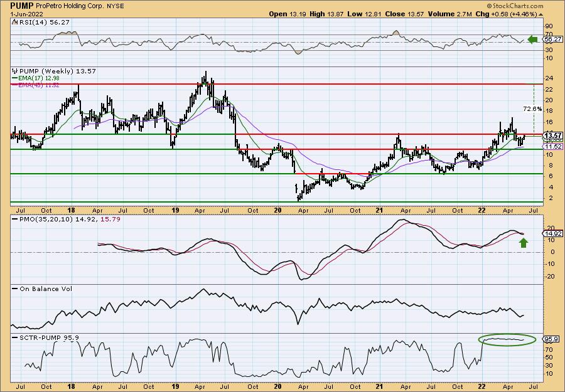Click the 14.92 PMO value tag on right axis
Screen dimensions: 565x392
553,234
